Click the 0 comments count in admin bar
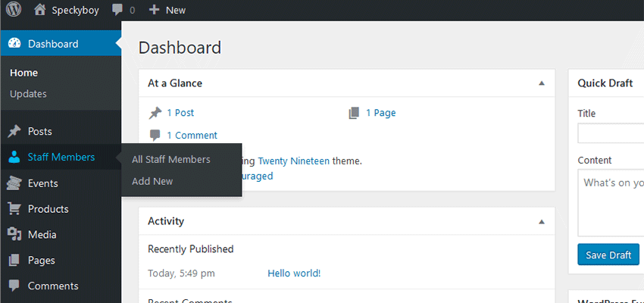644x303 pixels. 133,11
